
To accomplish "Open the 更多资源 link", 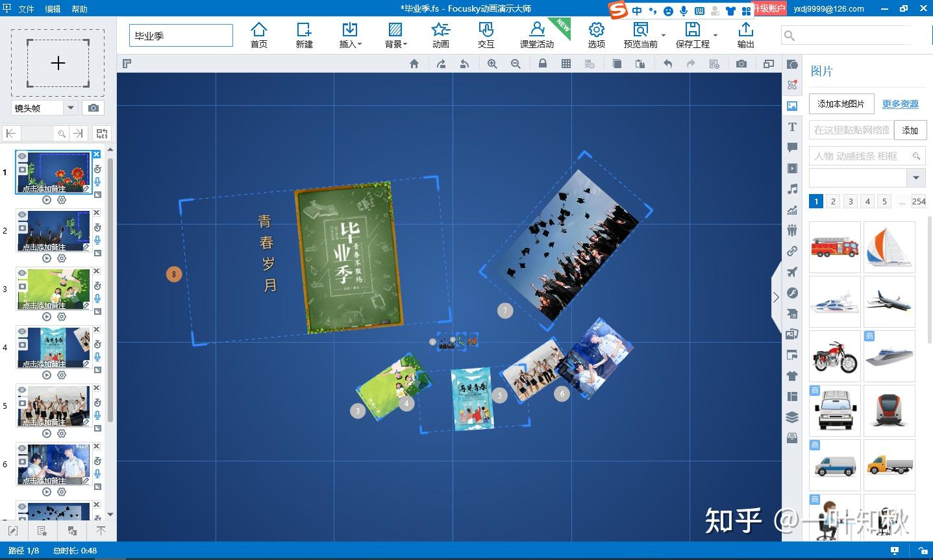I will [901, 104].
